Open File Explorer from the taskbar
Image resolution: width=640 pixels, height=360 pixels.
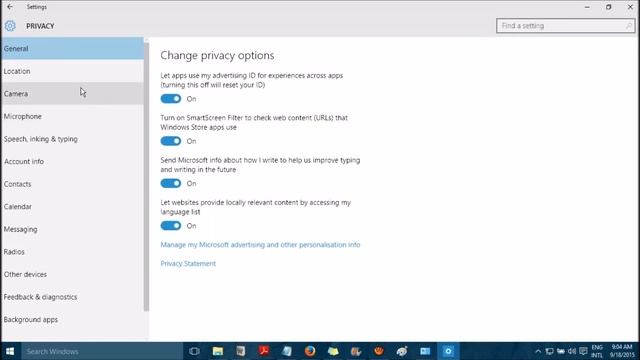tap(218, 351)
